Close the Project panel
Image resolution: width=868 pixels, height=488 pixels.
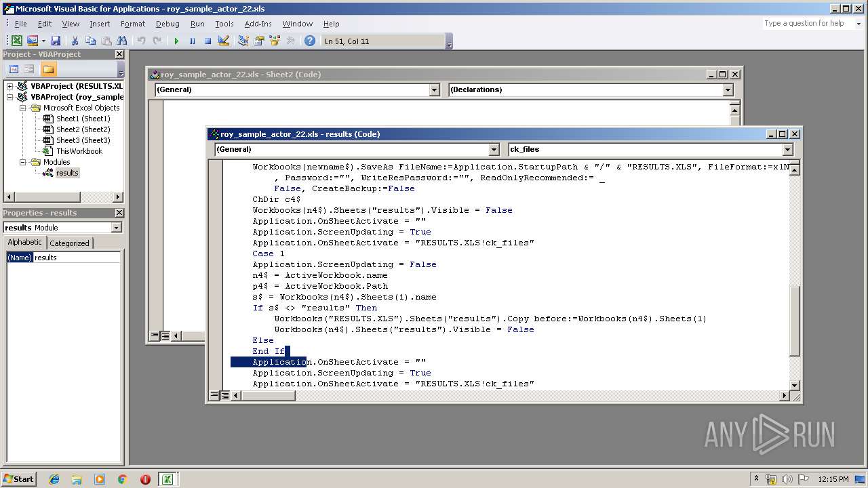point(119,54)
